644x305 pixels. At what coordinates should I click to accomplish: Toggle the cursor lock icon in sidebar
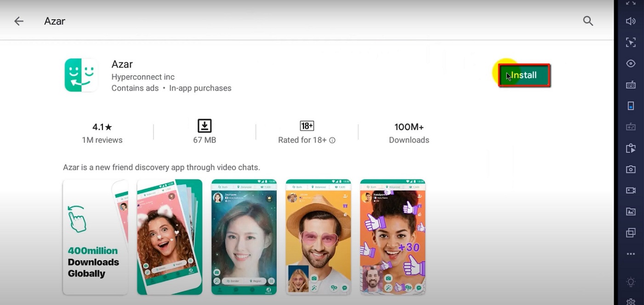(631, 42)
